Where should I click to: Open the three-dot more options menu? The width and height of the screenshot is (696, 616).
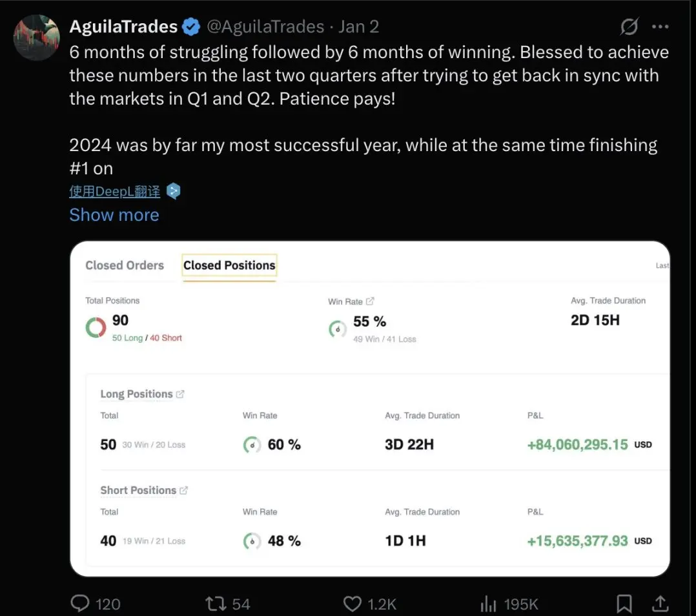[660, 26]
